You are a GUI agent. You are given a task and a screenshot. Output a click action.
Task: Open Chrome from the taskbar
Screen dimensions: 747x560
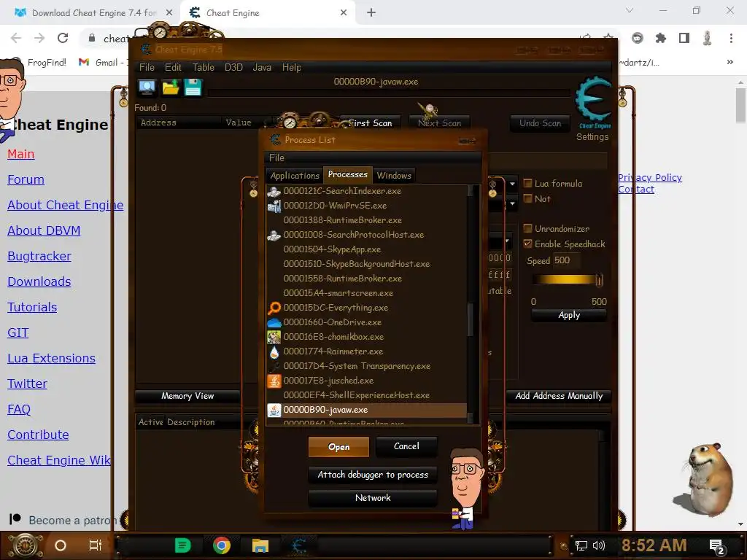coord(222,545)
